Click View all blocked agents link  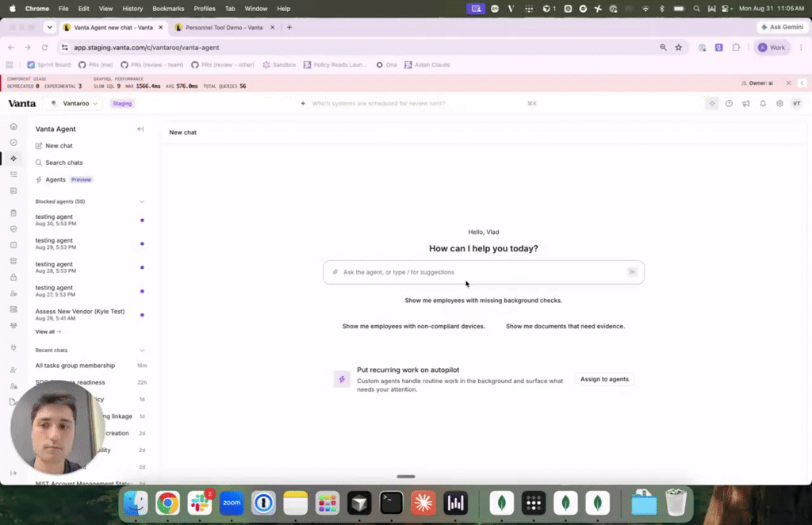tap(48, 331)
